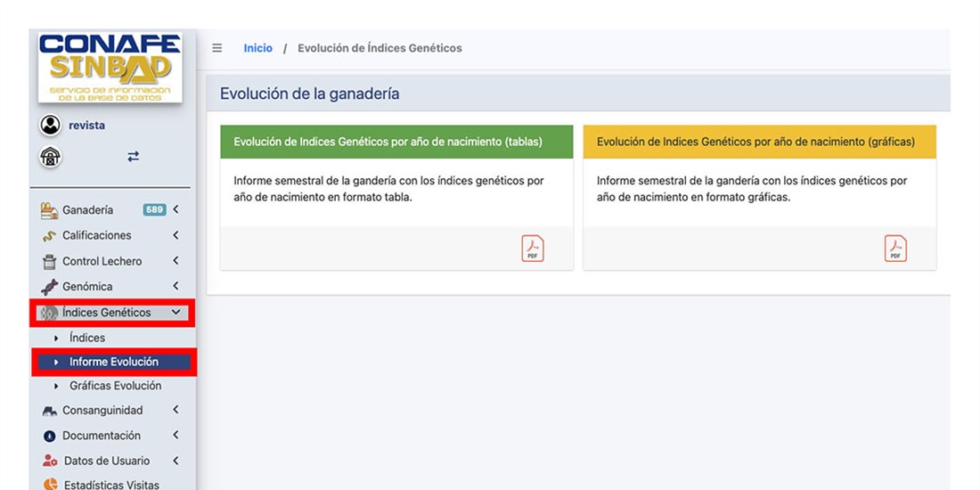The height and width of the screenshot is (490, 980).
Task: Click the Ganadería farm icon
Action: (x=49, y=210)
